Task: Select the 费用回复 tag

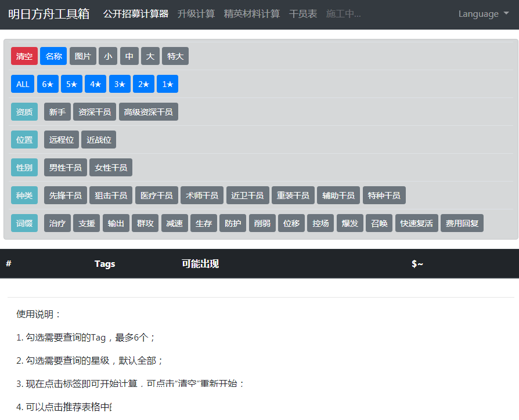Action: [462, 223]
